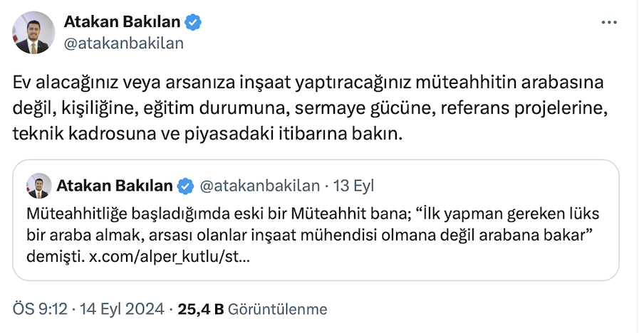Click the @atakanbakilan handle under the top name

click(124, 43)
